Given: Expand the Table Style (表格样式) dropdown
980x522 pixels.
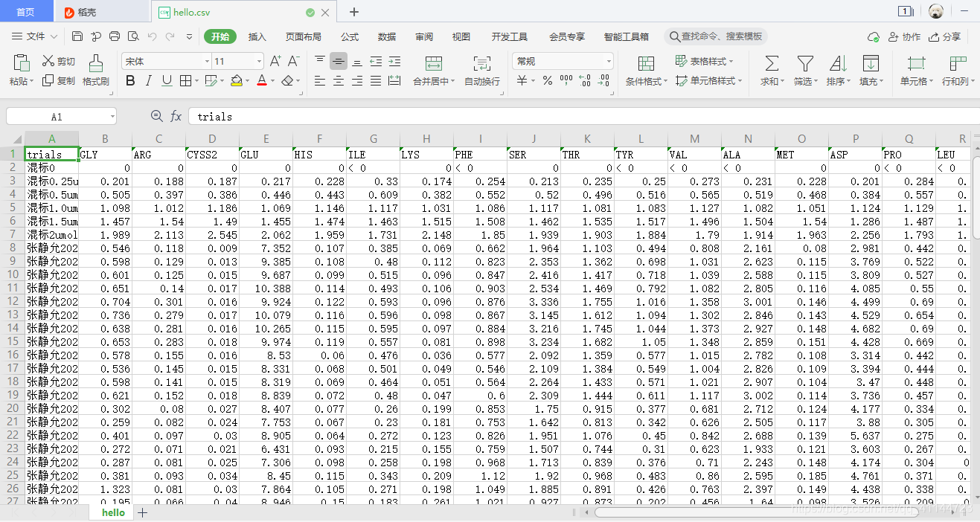Looking at the screenshot, I should pyautogui.click(x=704, y=61).
